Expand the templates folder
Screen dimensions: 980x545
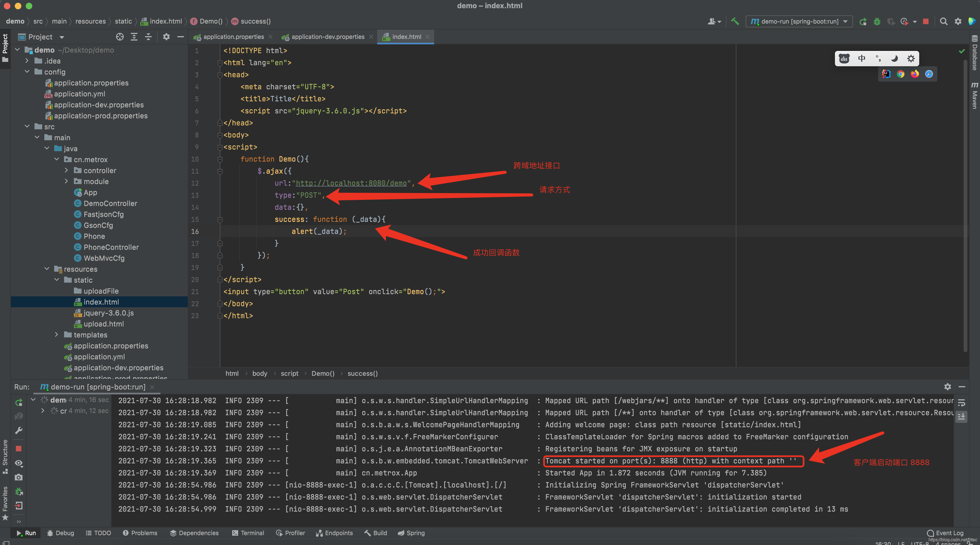coord(56,335)
